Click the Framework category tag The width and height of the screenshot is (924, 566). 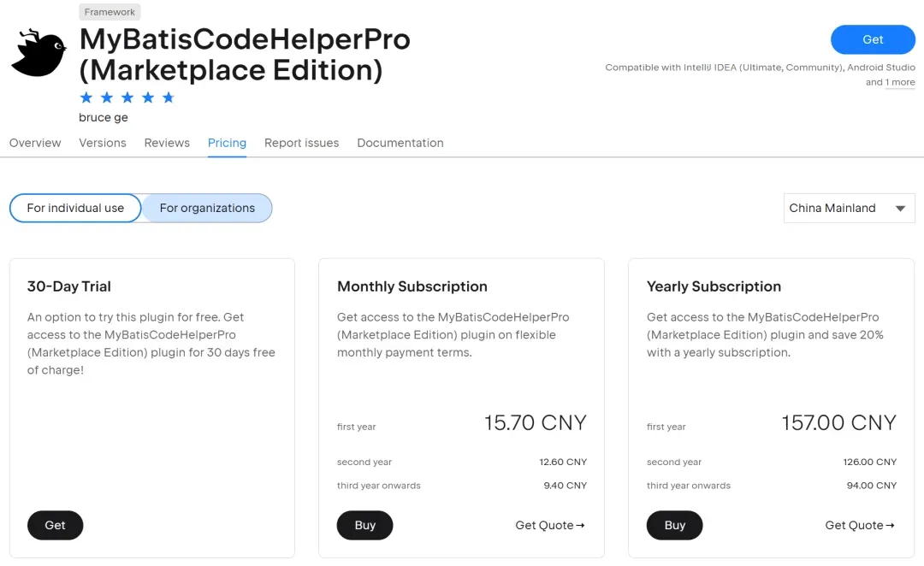pos(110,12)
